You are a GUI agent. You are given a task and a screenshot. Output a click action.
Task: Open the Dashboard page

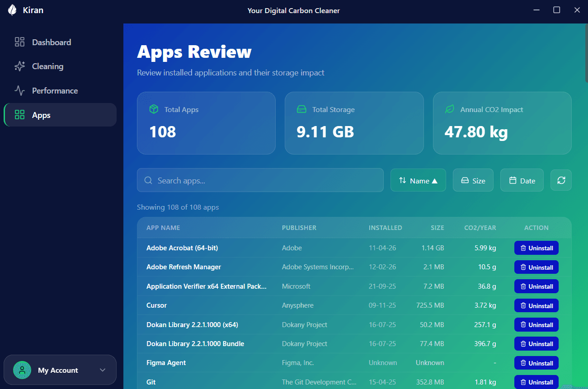coord(60,42)
